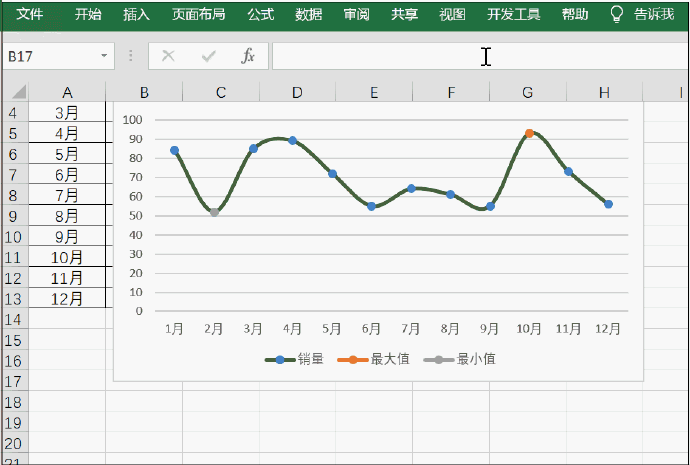Click the lightbulb 告诉我 search icon
The width and height of the screenshot is (690, 465).
(617, 15)
